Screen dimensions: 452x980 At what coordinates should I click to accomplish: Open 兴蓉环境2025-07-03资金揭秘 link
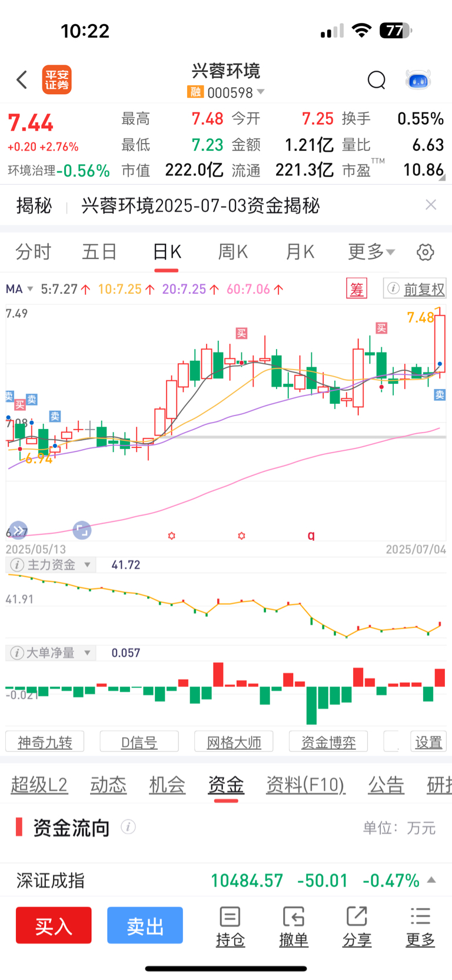201,205
